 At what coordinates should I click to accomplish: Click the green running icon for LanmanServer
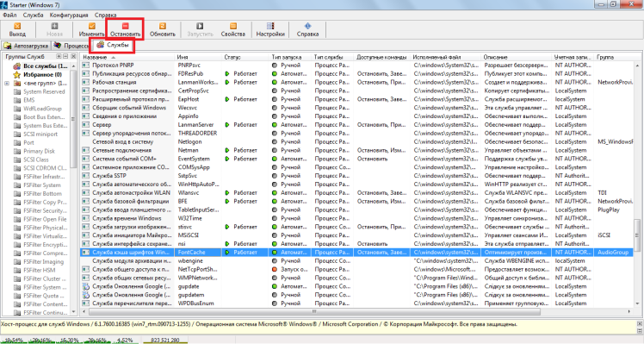click(227, 125)
